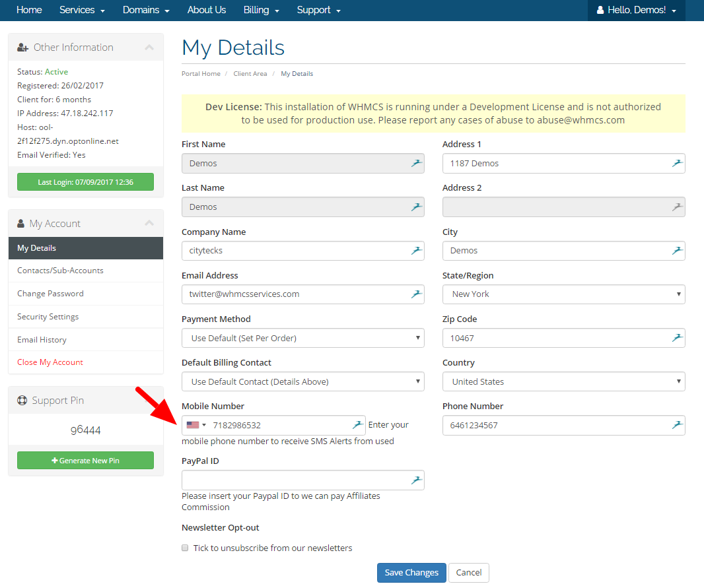Click the support pin value 96444

[x=85, y=430]
